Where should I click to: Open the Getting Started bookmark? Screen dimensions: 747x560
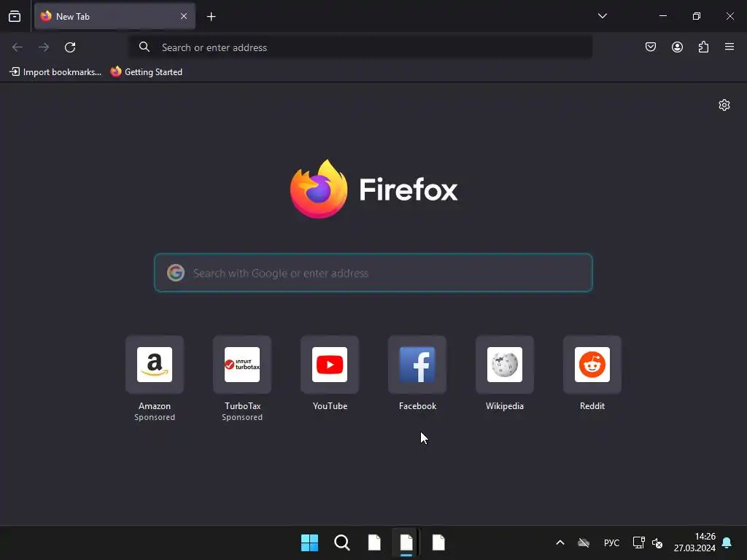click(146, 72)
